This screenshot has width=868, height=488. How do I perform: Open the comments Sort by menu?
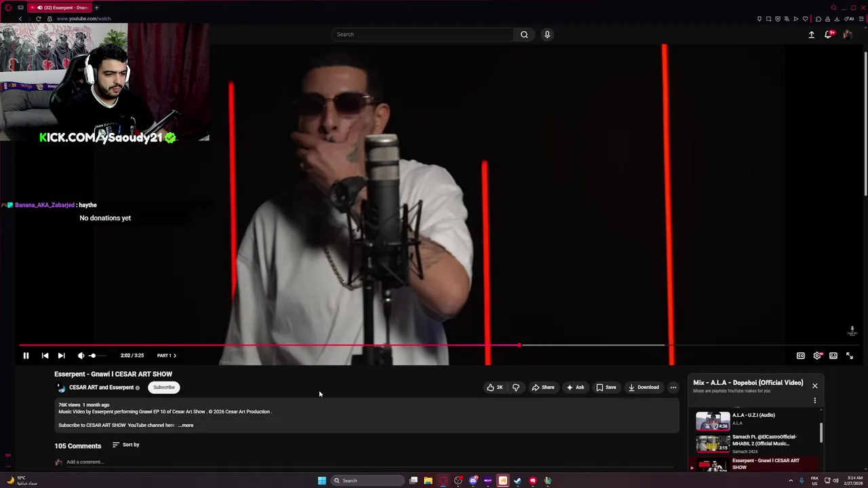point(126,445)
